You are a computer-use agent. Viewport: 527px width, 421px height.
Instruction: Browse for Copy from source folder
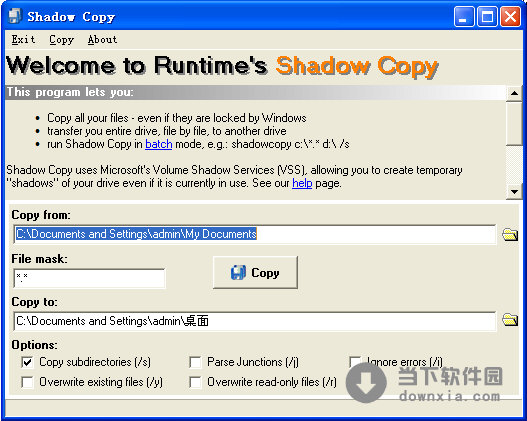point(510,234)
